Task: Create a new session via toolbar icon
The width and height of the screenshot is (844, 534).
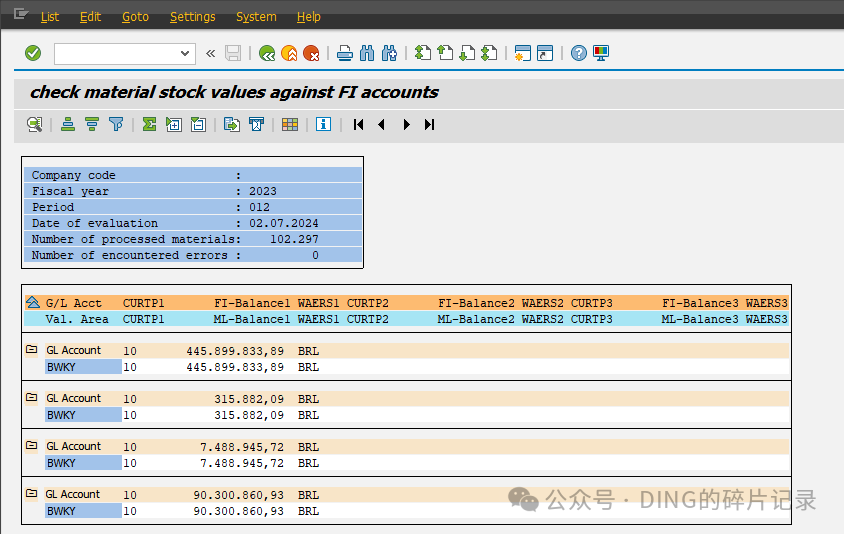Action: [x=523, y=53]
